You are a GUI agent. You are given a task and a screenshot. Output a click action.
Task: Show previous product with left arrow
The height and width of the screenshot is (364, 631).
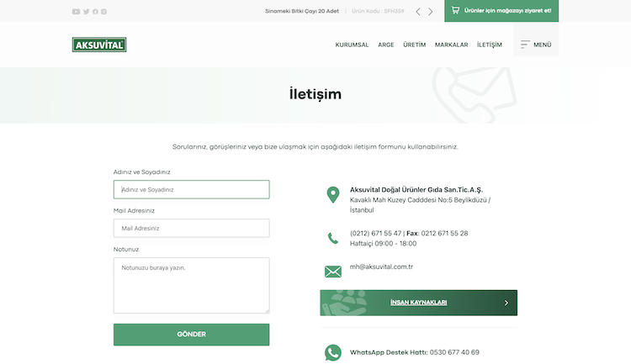(418, 12)
